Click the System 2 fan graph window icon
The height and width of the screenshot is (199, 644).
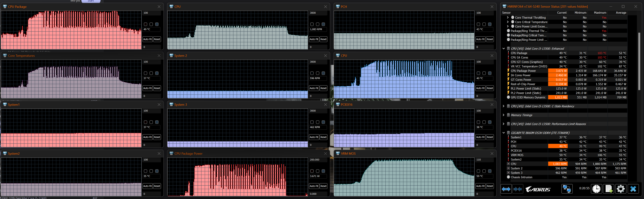[171, 56]
